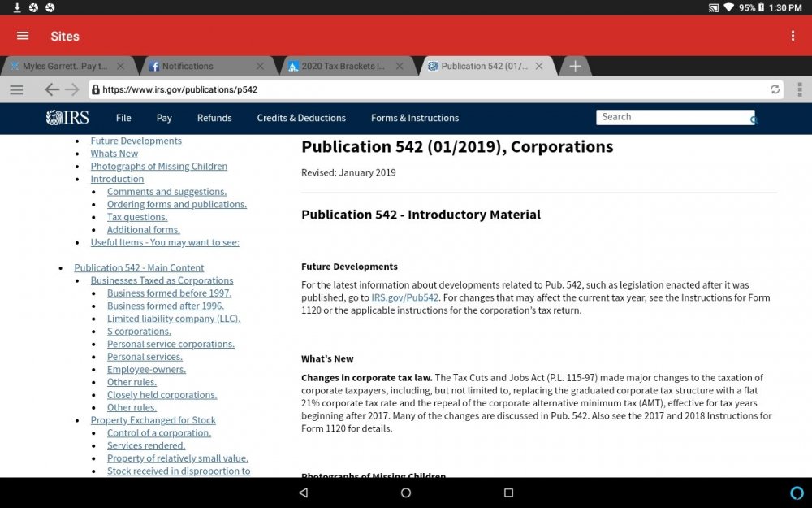Screen dimensions: 812x508
Task: Switch to the Myles Garrett tab
Action: coord(65,67)
